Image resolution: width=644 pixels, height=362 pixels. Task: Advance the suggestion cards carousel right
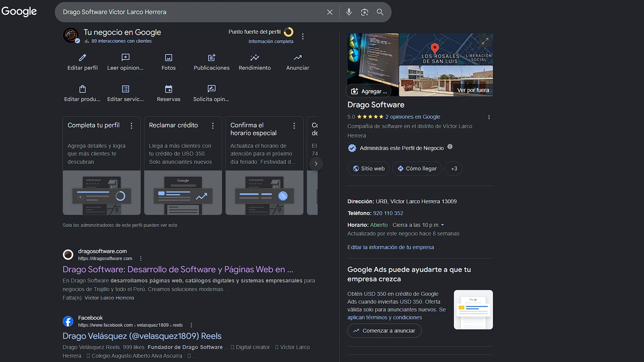click(x=316, y=164)
